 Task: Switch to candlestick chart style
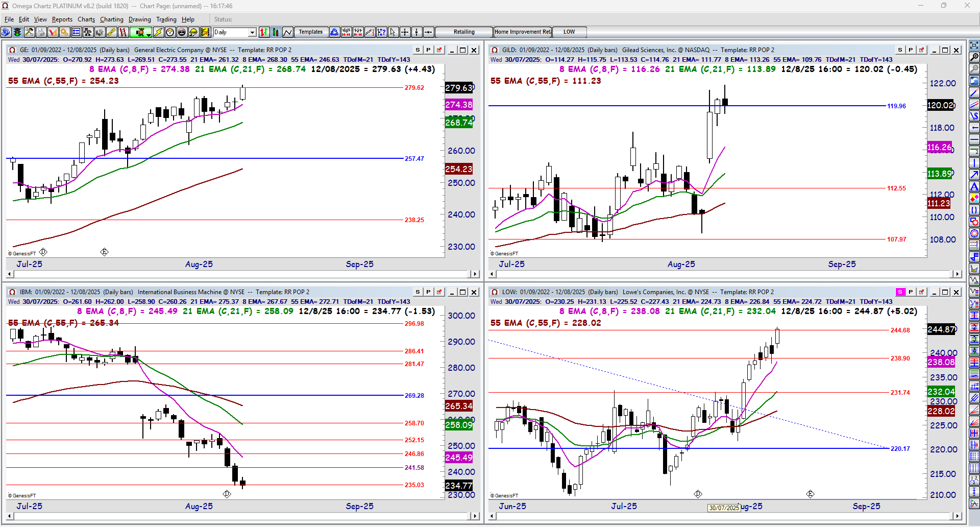tap(276, 32)
